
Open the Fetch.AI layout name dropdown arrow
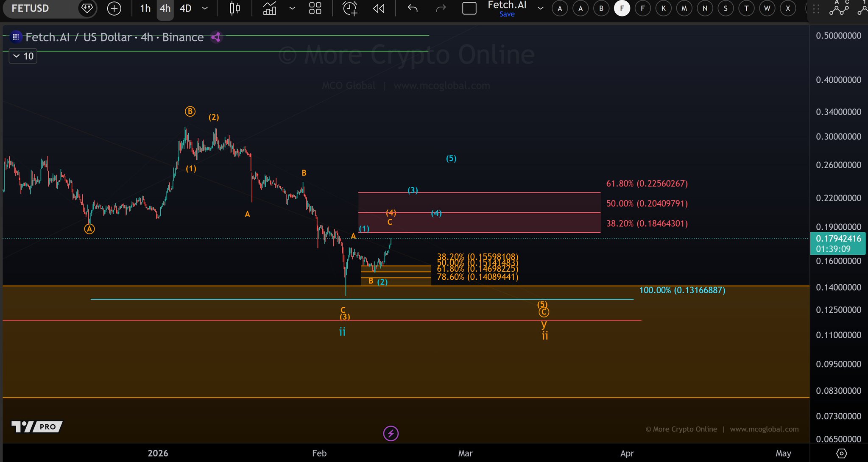(x=540, y=8)
